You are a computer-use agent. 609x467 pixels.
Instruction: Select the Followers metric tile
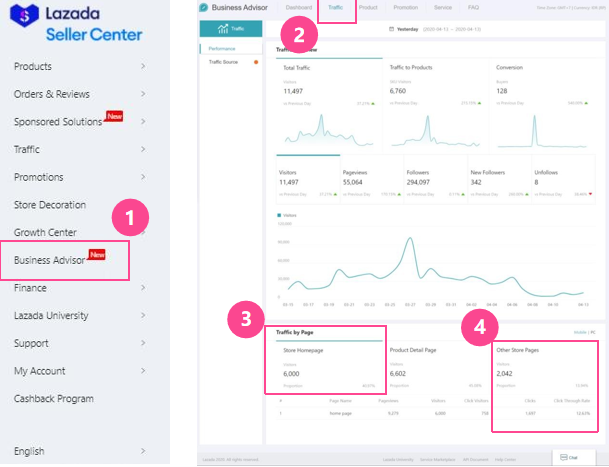pos(436,179)
